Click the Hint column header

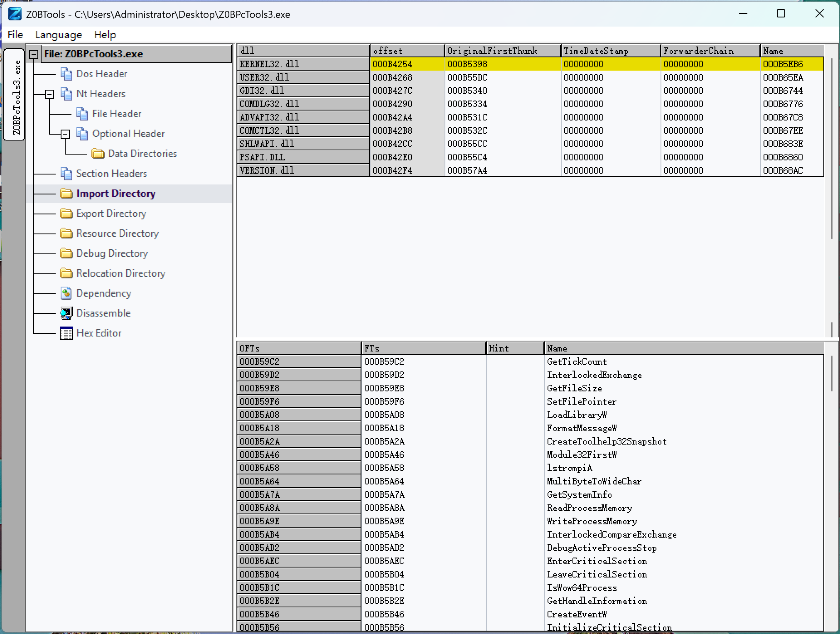[515, 348]
